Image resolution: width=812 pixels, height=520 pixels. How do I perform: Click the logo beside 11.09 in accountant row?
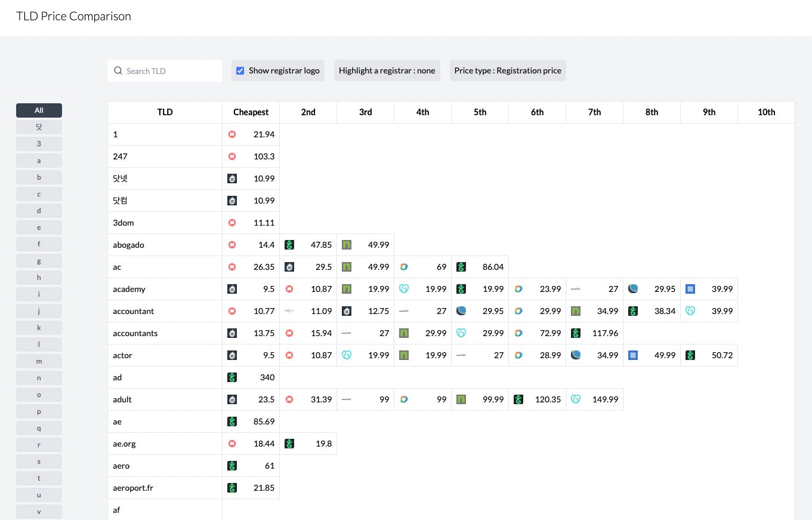[x=289, y=311]
